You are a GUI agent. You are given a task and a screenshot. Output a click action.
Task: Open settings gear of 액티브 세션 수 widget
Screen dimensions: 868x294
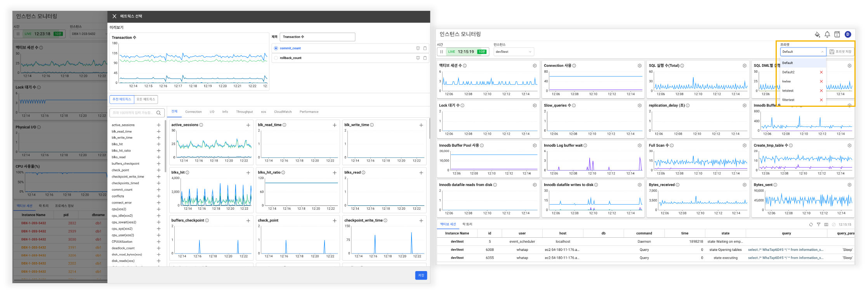click(535, 66)
